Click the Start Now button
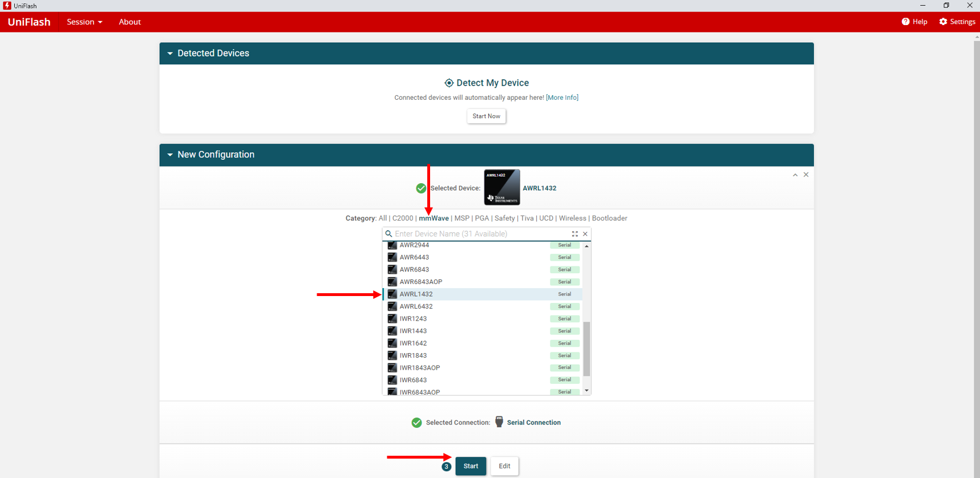 click(486, 116)
